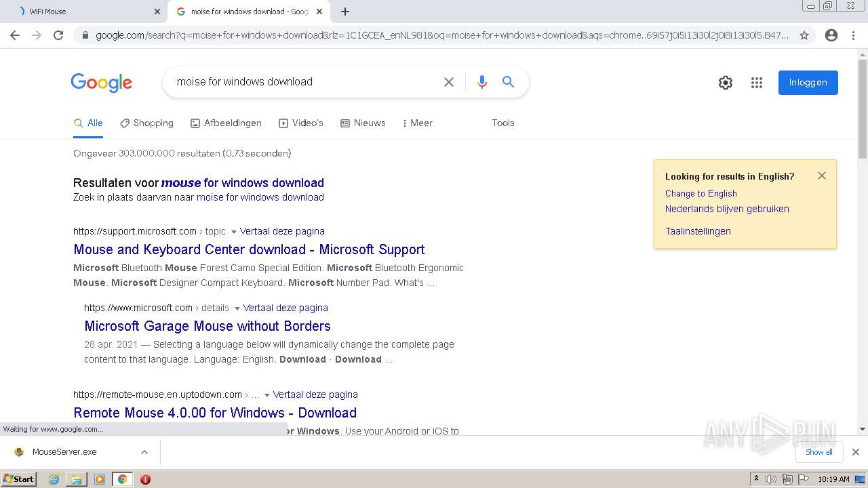Image resolution: width=868 pixels, height=488 pixels.
Task: Open corrected query mouse for windows download
Action: (x=243, y=183)
